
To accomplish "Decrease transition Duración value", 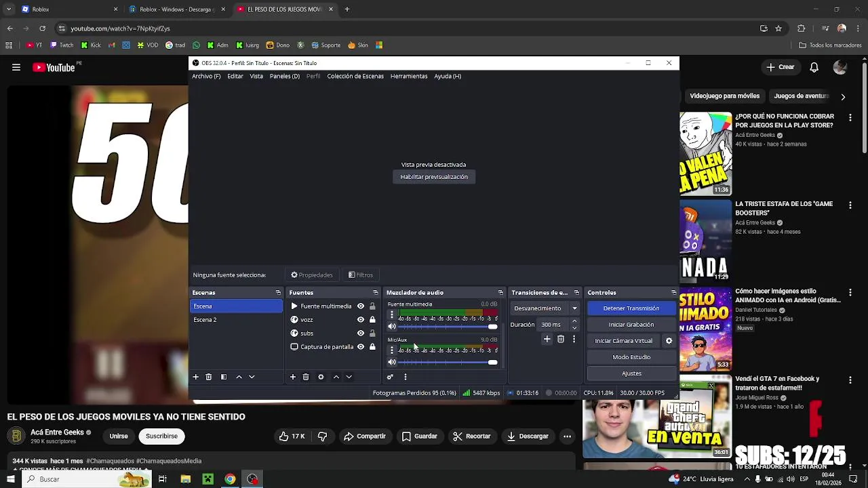I will point(574,328).
